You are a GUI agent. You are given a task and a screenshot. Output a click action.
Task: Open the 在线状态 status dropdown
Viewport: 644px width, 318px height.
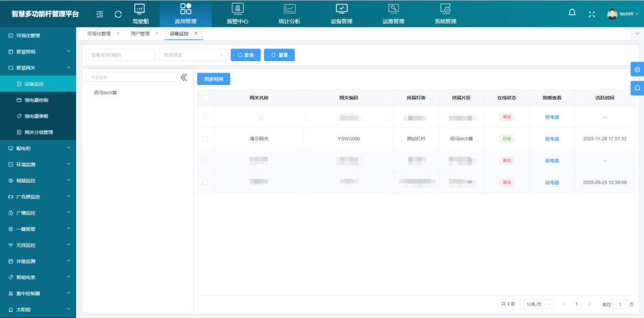click(193, 55)
